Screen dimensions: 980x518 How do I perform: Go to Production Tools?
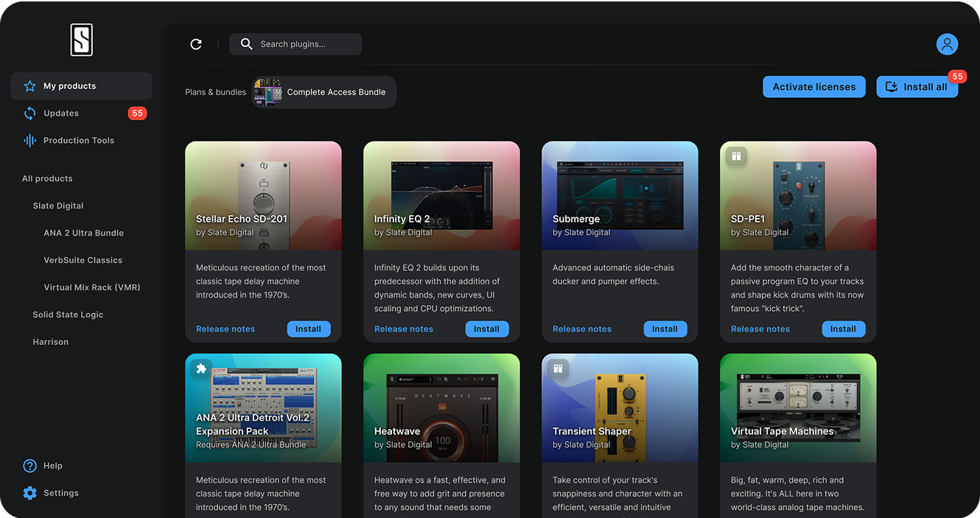tap(78, 141)
